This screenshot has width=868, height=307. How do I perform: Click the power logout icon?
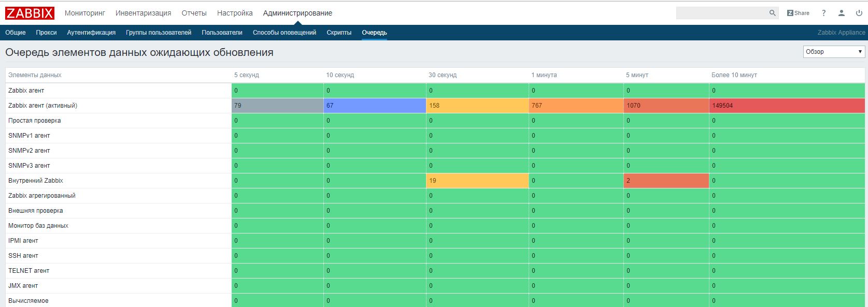[859, 13]
